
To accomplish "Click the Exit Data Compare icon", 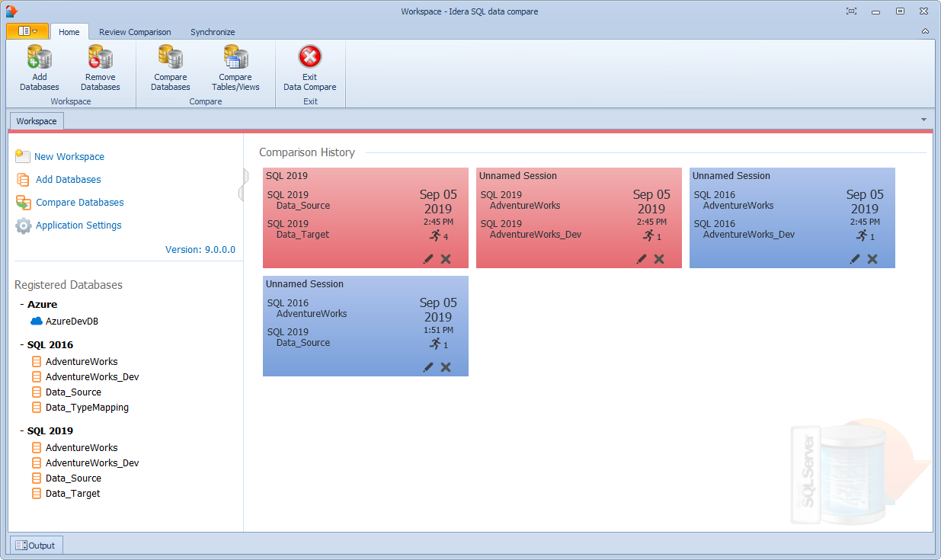I will [309, 58].
